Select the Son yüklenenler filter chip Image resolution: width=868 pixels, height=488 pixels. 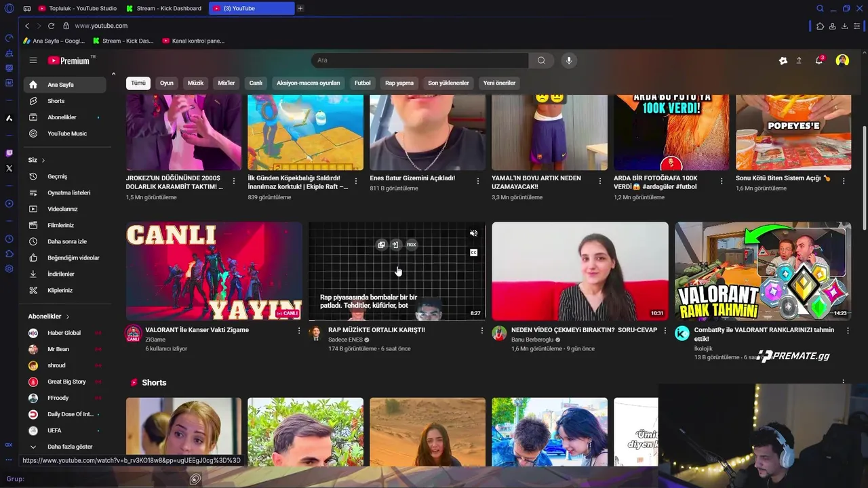(x=448, y=83)
